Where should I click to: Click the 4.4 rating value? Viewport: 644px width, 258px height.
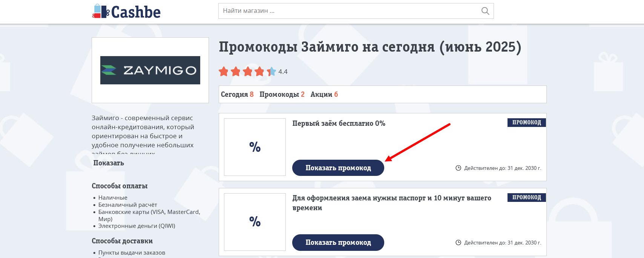click(x=283, y=72)
